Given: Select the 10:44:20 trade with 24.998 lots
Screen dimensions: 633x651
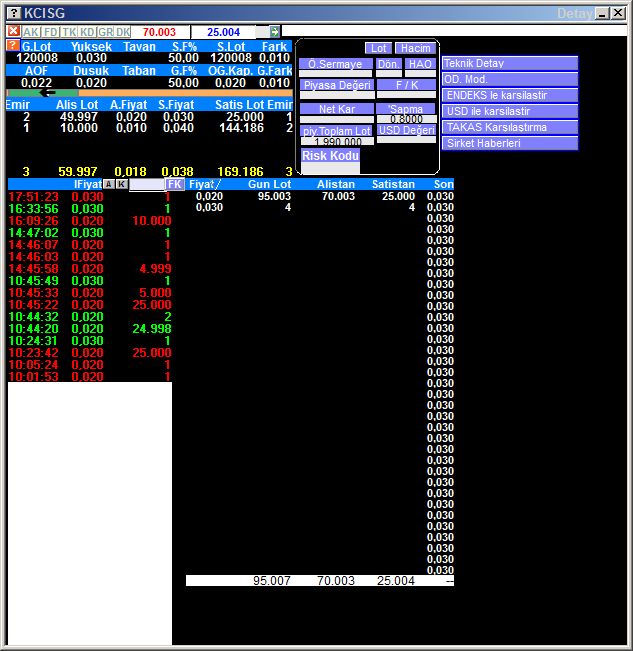Looking at the screenshot, I should [90, 329].
